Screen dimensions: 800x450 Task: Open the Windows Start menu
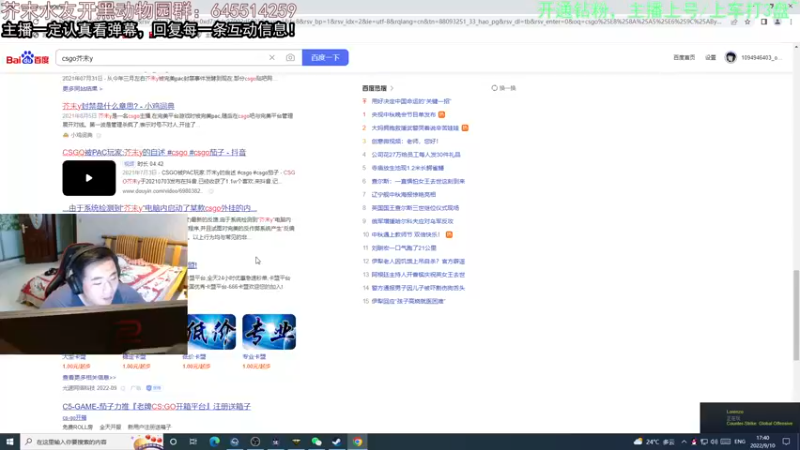[10, 442]
